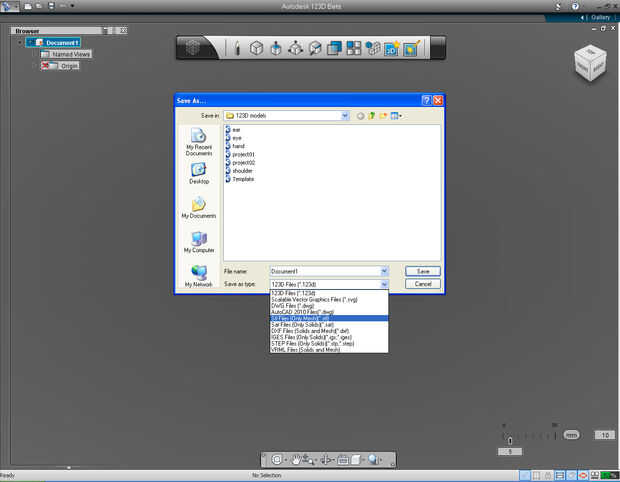This screenshot has width=620, height=482.
Task: Select the Measure/Inspect tool in the toolbar
Action: click(315, 48)
